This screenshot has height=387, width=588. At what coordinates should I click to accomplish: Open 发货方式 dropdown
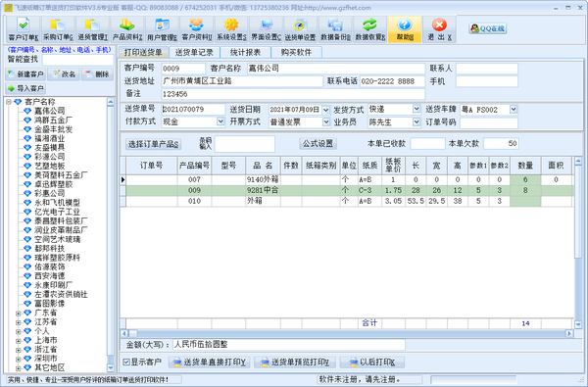point(416,109)
